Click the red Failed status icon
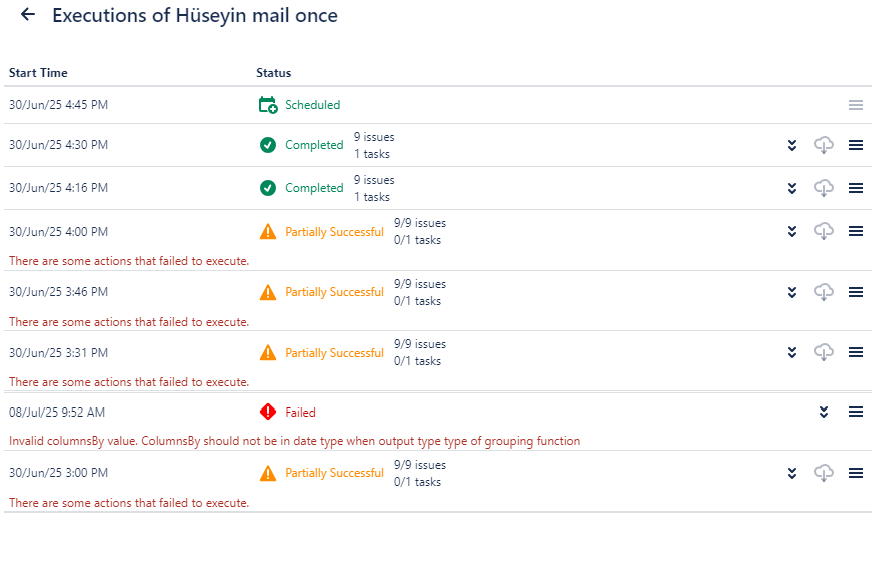Screen dimensions: 884x587 click(268, 412)
